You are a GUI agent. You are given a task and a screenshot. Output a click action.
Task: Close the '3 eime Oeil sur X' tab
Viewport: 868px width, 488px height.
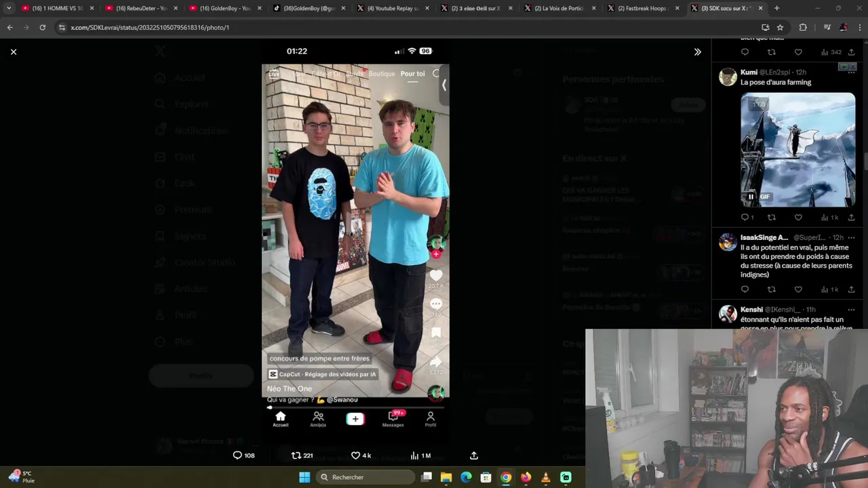(509, 8)
